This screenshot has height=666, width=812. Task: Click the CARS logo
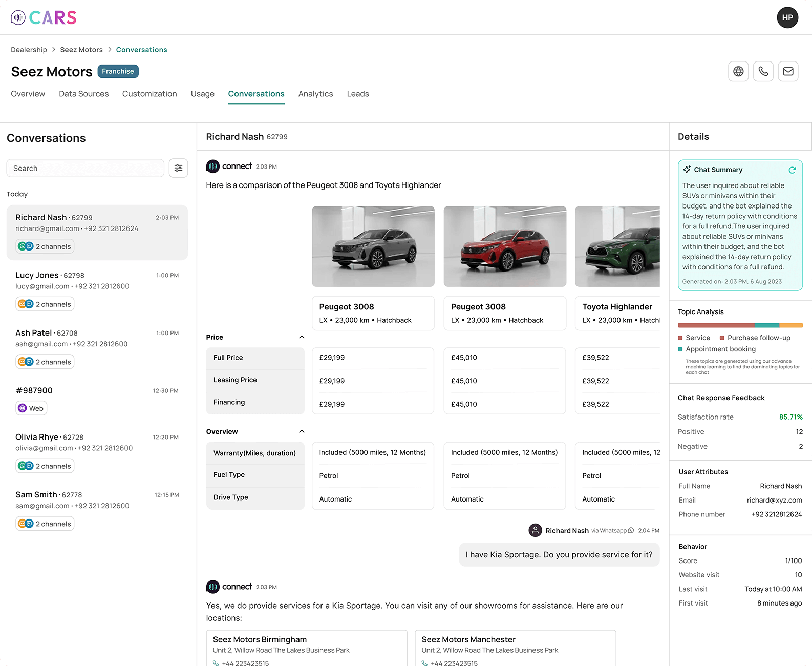tap(44, 18)
